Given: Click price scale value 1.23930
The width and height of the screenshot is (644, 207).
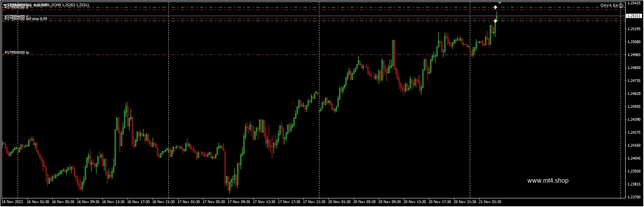Looking at the screenshot, I should 634,171.
